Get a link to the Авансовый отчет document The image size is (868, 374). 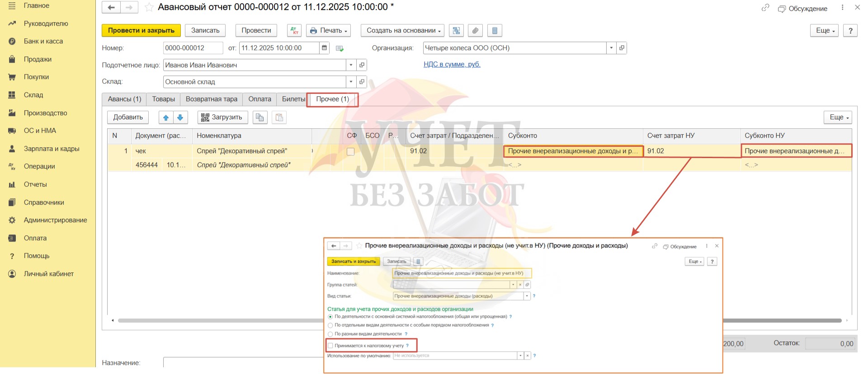coord(765,8)
